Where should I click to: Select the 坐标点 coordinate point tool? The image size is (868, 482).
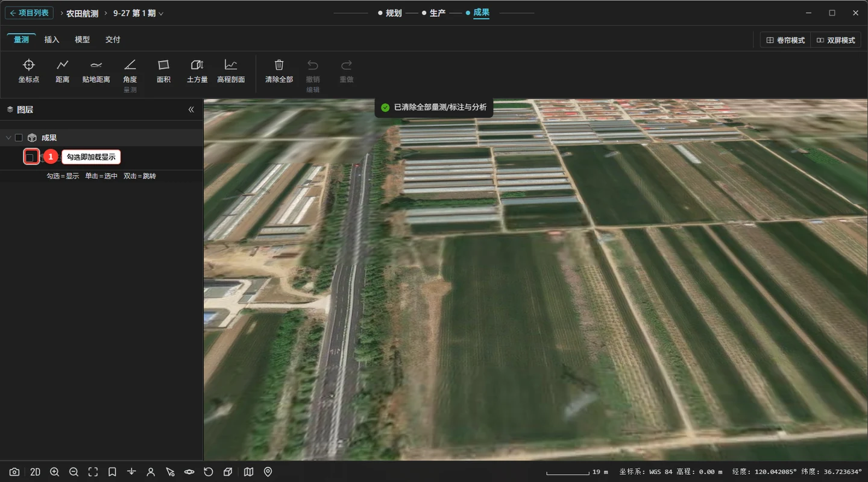tap(29, 71)
